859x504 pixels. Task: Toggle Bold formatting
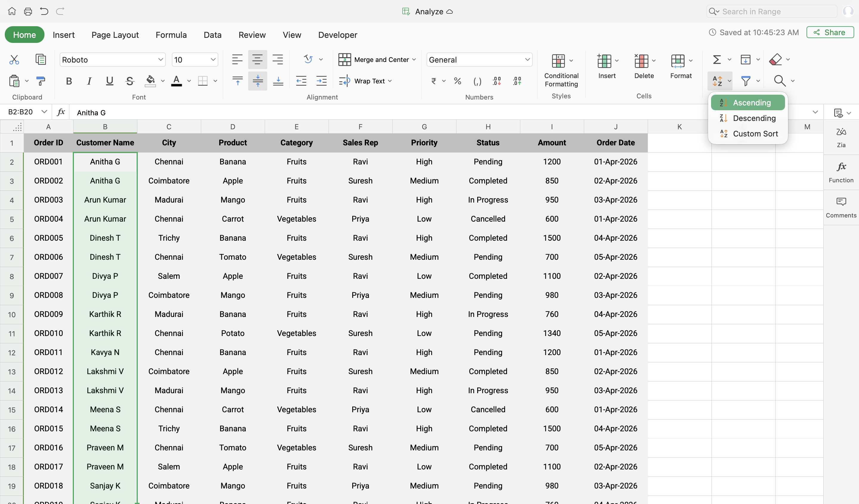click(69, 81)
